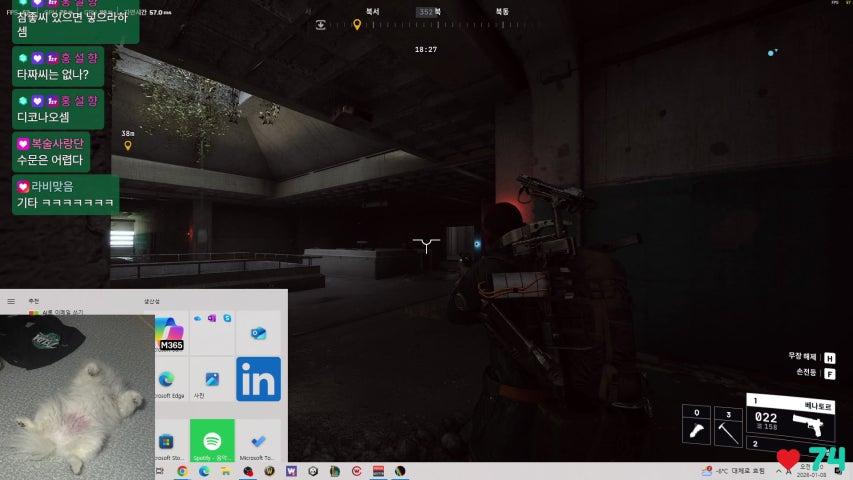Image resolution: width=853 pixels, height=480 pixels.
Task: Launch Microsoft Edge from Start tiles
Action: click(x=170, y=379)
